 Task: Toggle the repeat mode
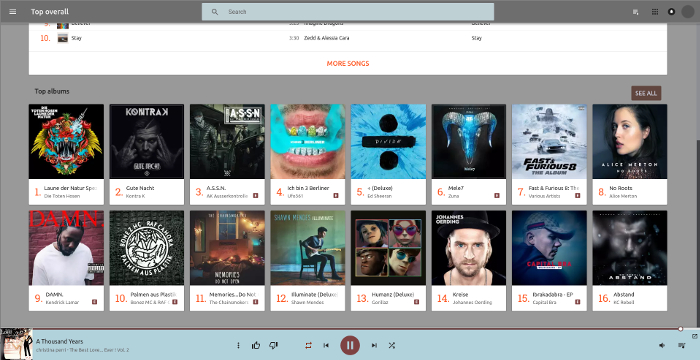(308, 345)
